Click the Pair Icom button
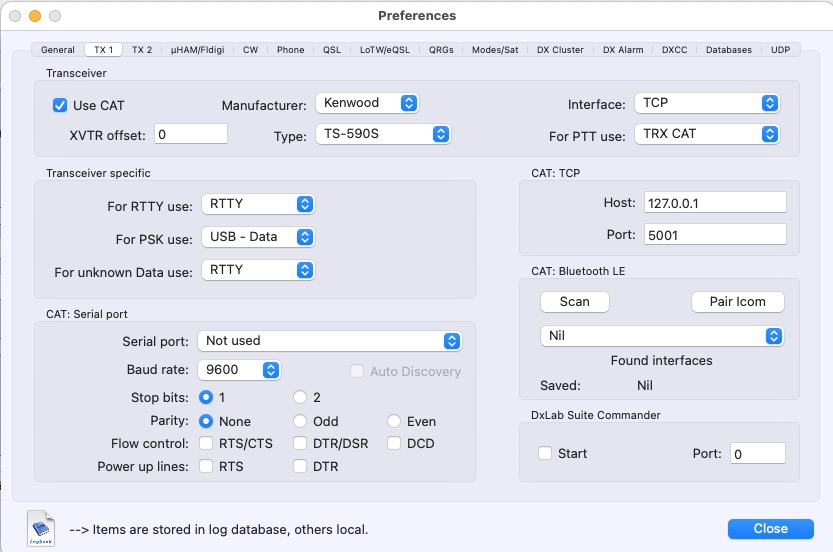Image resolution: width=833 pixels, height=552 pixels. click(737, 302)
